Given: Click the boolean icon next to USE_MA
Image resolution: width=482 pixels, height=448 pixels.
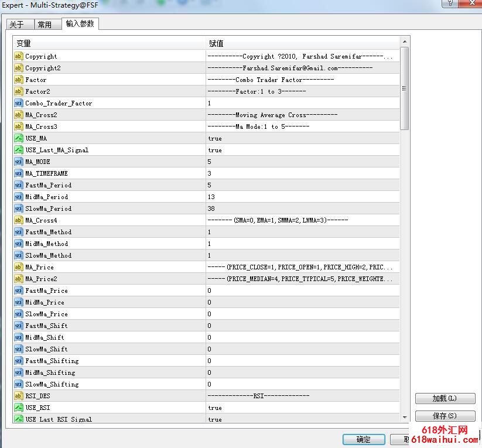Looking at the screenshot, I should click(18, 138).
